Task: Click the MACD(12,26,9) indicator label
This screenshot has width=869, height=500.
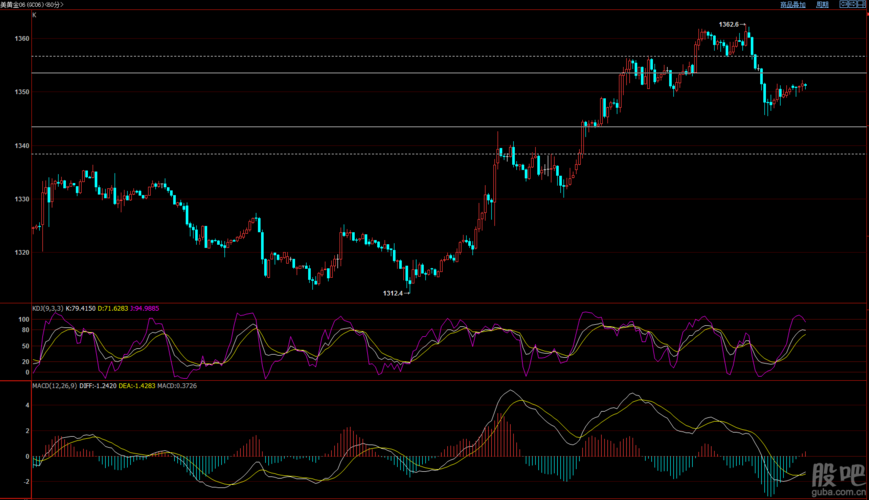Action: [x=56, y=386]
